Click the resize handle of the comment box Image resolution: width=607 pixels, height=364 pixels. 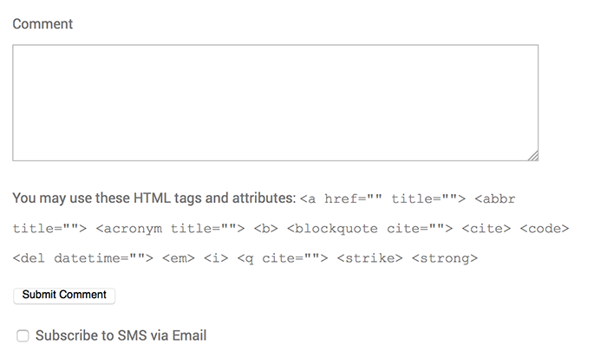pos(532,155)
